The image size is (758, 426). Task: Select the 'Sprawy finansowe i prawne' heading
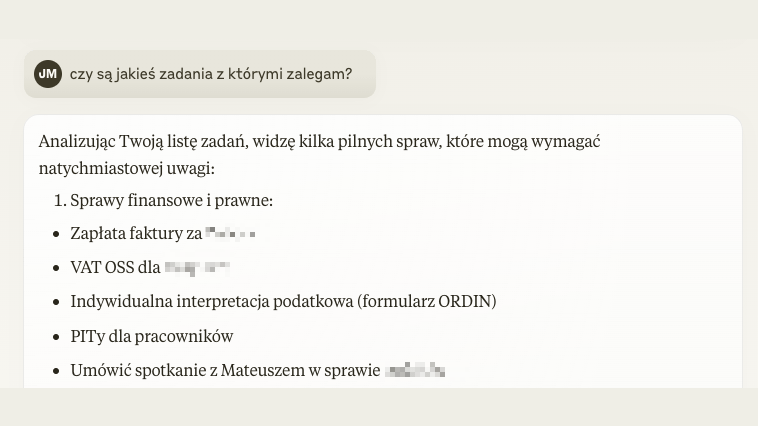(172, 200)
